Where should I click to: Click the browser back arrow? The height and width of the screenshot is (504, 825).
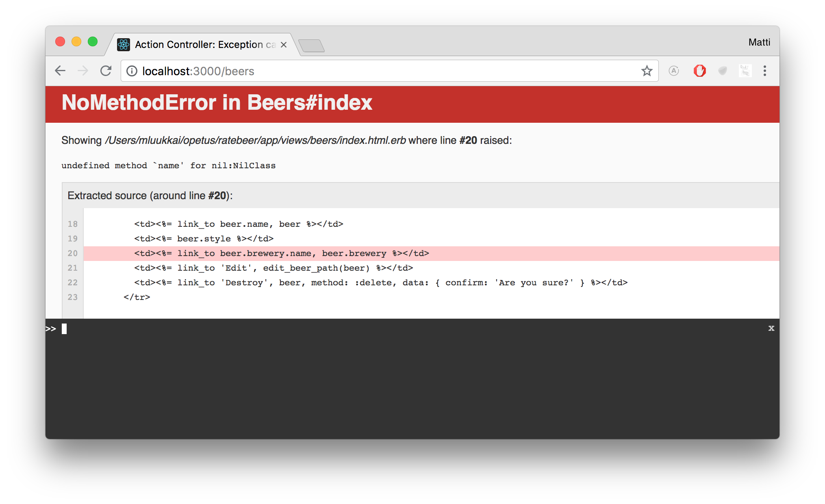60,71
